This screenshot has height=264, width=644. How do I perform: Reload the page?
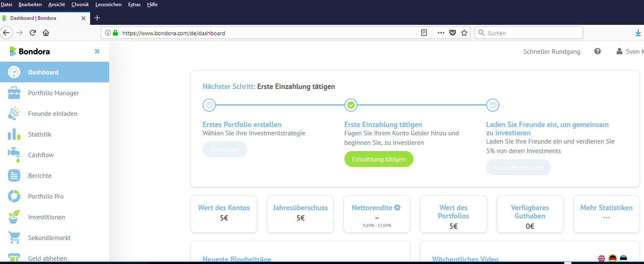click(33, 33)
